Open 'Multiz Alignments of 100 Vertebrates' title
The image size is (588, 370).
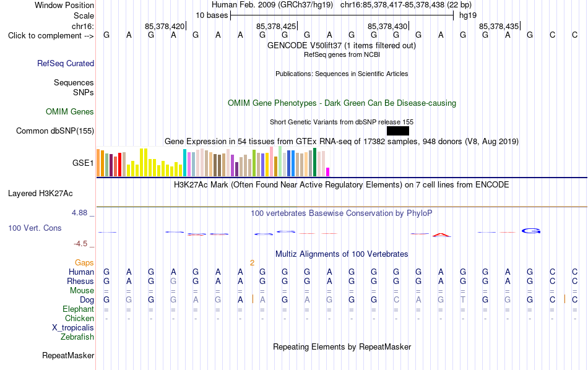pyautogui.click(x=342, y=254)
